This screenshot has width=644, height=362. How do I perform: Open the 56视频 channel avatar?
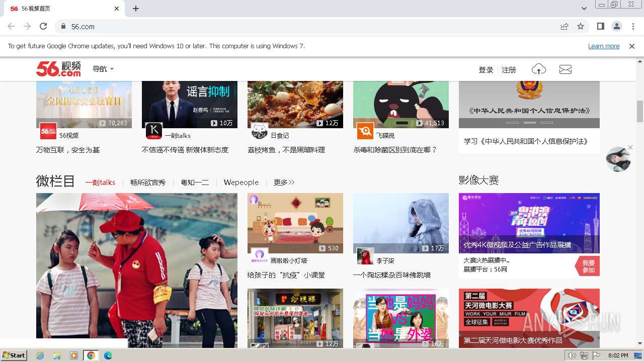click(x=48, y=131)
